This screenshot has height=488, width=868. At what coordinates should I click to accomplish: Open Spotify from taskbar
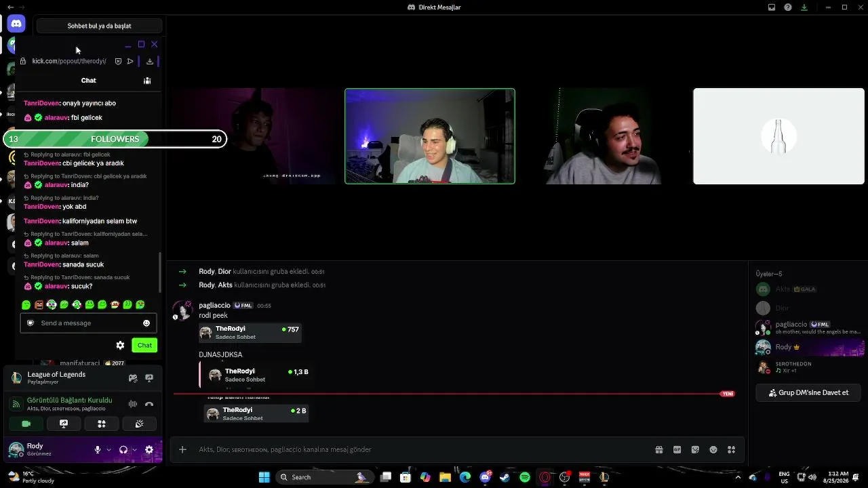click(x=525, y=477)
